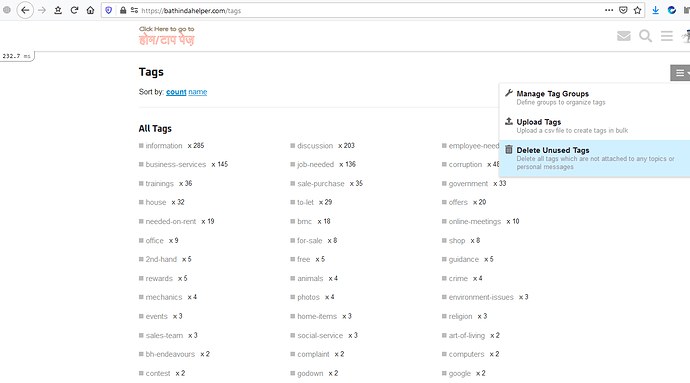Open the bh-endeavours tag
Screen dimensions: 690x383
click(x=170, y=354)
